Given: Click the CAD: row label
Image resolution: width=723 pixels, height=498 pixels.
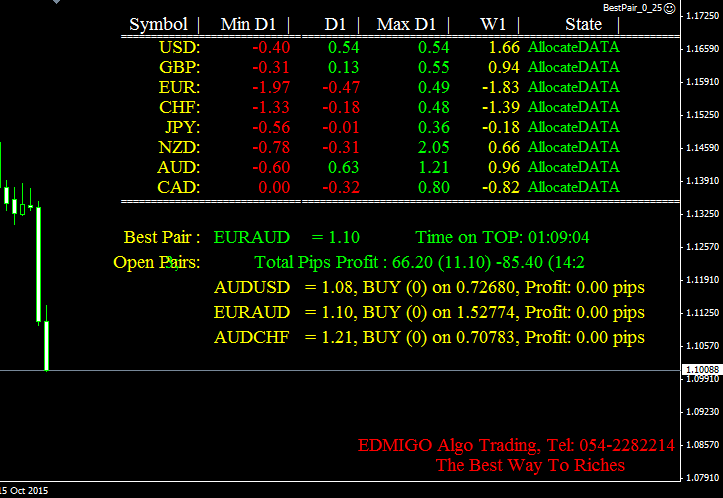Looking at the screenshot, I should 178,187.
